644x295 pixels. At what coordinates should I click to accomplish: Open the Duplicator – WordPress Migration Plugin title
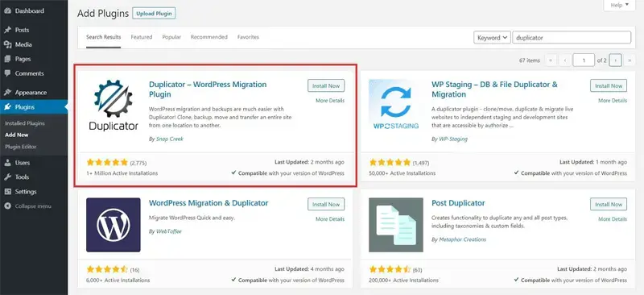[208, 89]
